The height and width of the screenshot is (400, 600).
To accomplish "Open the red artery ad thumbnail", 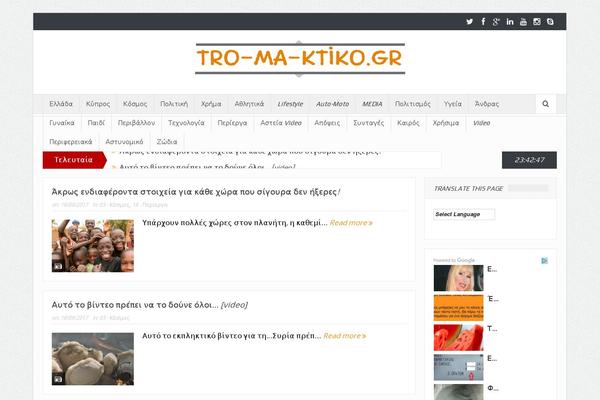I will (x=458, y=338).
